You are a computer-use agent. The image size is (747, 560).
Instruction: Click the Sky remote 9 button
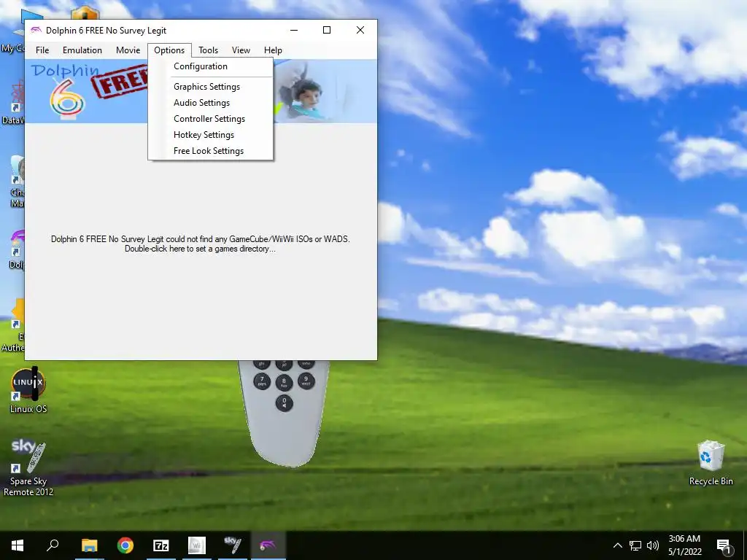pos(306,381)
